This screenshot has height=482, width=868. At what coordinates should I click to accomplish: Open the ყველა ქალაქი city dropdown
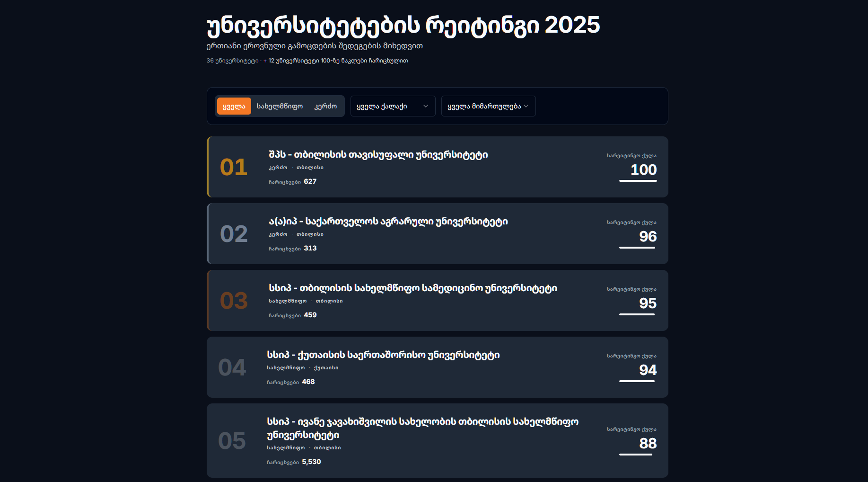393,106
